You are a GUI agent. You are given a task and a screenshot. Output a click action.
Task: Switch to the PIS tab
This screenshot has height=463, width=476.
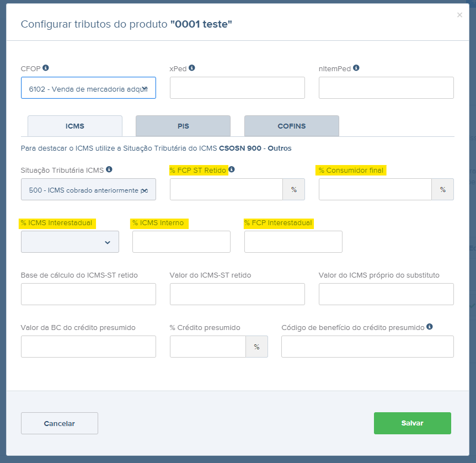[183, 126]
